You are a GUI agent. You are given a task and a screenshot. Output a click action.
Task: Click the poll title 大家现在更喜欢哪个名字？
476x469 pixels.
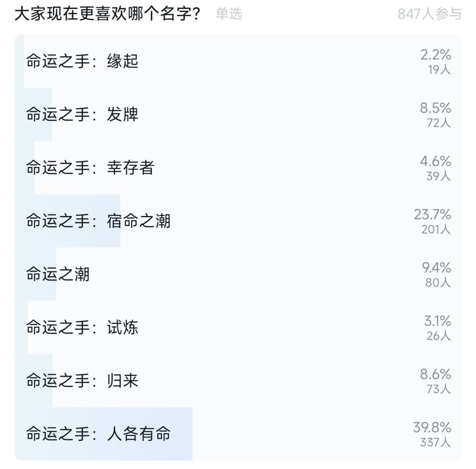(108, 14)
